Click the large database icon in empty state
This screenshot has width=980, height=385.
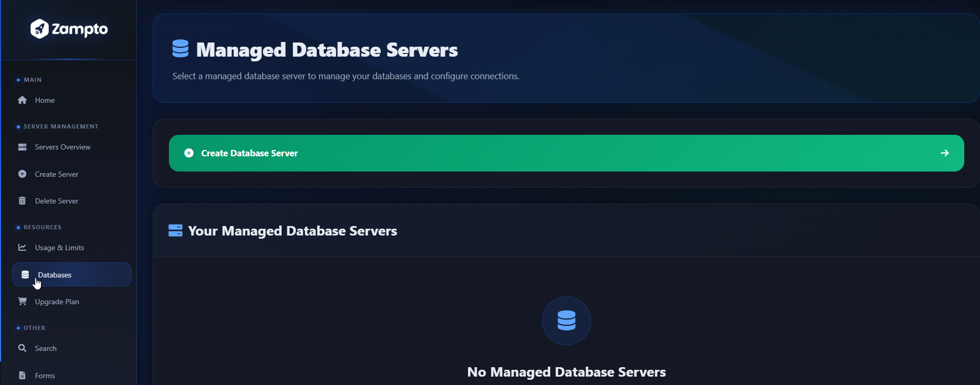[x=566, y=320]
